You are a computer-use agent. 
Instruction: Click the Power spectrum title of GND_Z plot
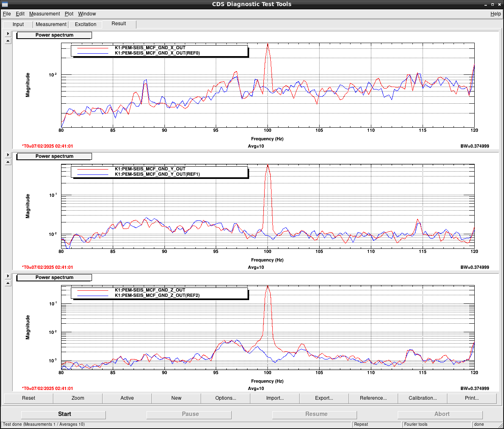[x=54, y=277]
